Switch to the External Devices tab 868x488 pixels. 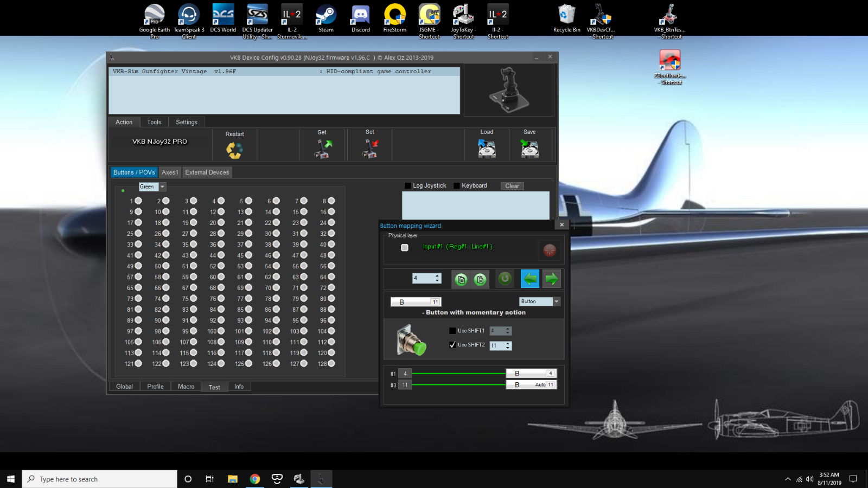(x=207, y=172)
